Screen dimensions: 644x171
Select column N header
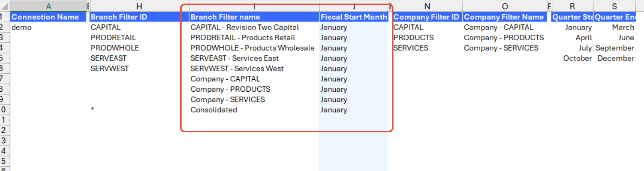pyautogui.click(x=427, y=6)
